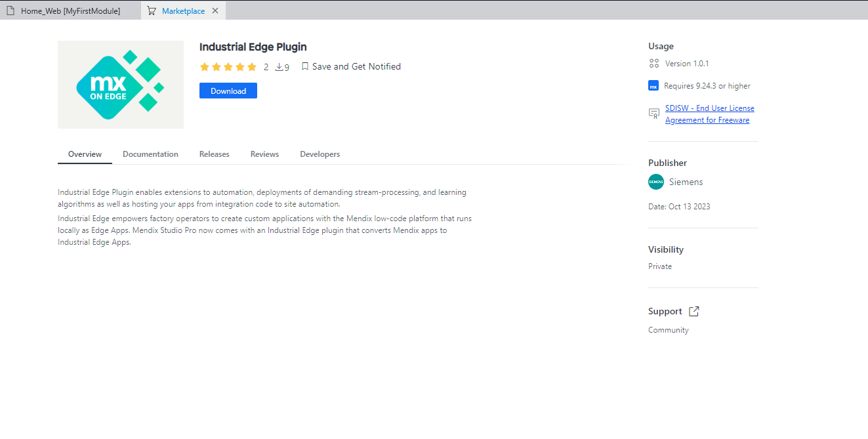Close the Marketplace tab
The height and width of the screenshot is (439, 868).
[215, 11]
